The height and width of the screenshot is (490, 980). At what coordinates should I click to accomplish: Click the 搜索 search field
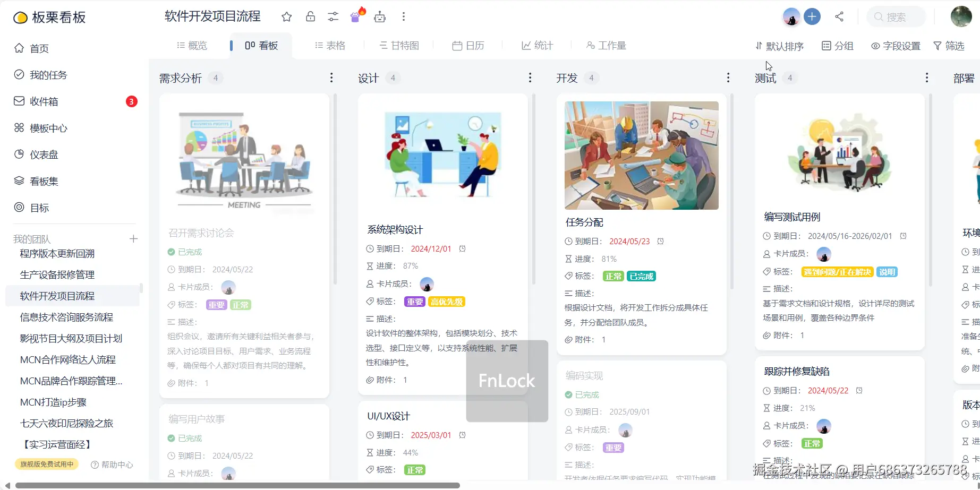coord(896,17)
